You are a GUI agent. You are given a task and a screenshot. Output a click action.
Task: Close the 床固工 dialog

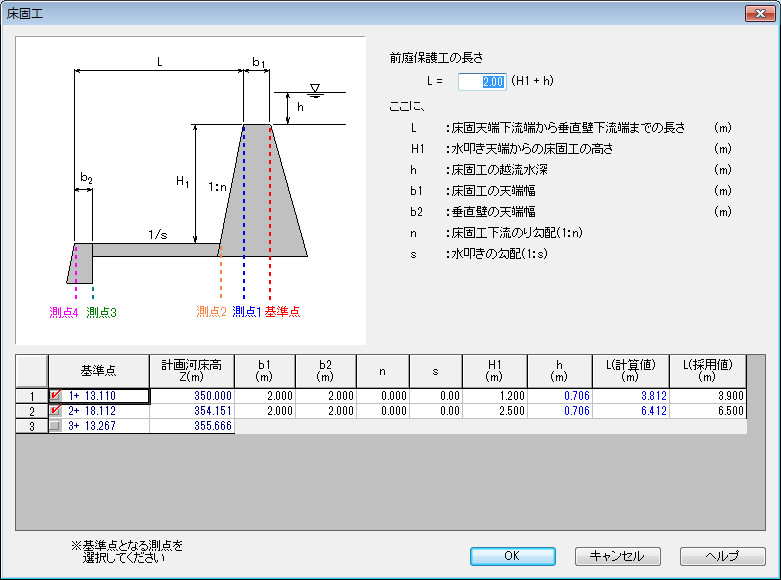tap(760, 13)
